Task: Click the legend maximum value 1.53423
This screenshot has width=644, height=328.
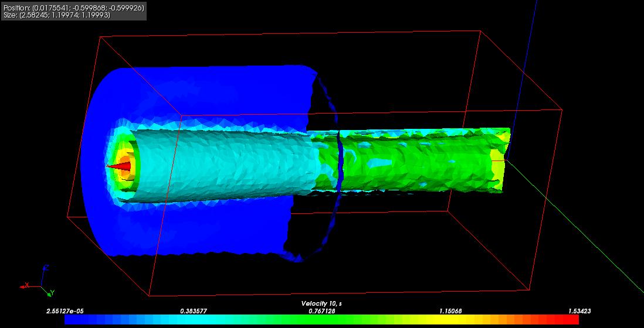Action: [579, 311]
